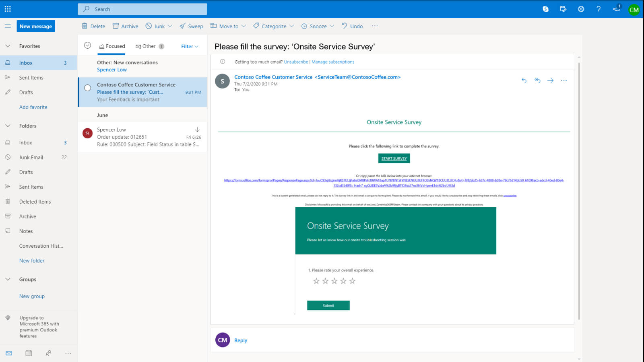Click in the Search box
The width and height of the screenshot is (644, 362).
[142, 9]
